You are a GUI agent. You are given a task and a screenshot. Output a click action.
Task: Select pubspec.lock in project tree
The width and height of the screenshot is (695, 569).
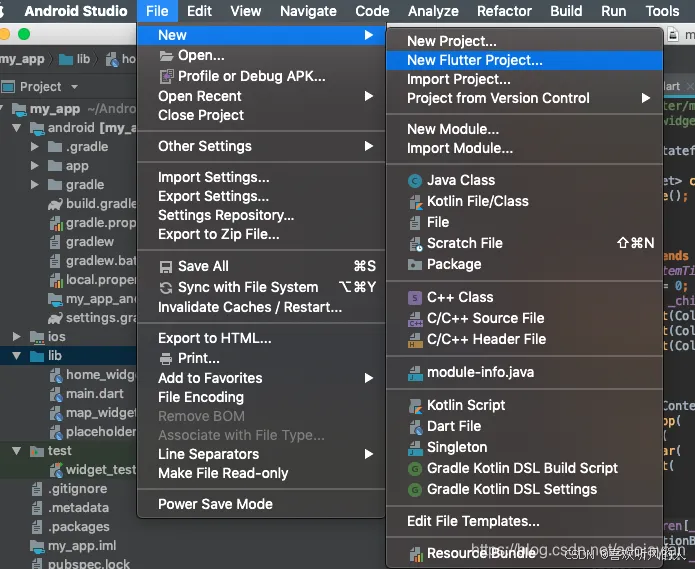coord(89,564)
